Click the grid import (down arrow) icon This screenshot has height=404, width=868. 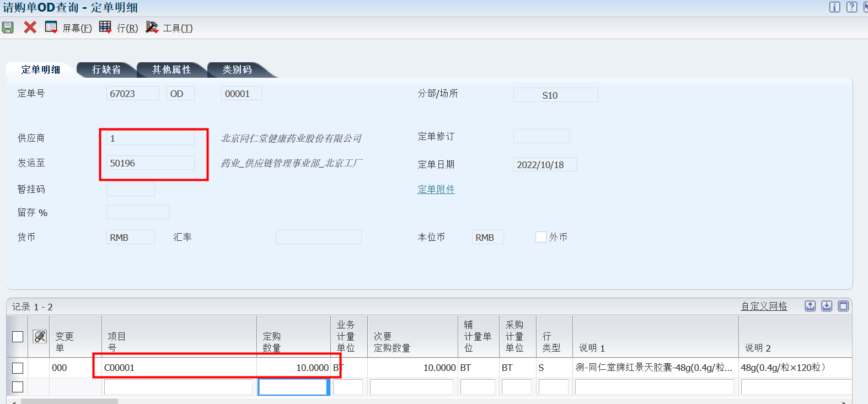[826, 306]
